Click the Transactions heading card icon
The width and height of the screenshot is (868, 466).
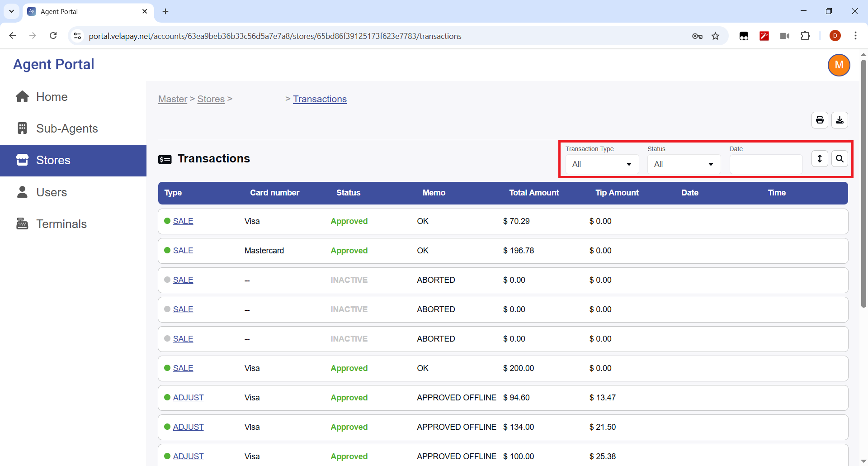[165, 159]
